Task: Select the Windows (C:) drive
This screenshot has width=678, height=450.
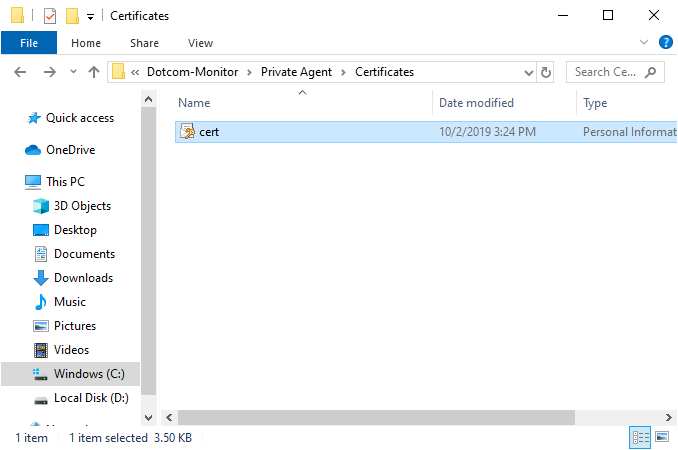Action: [x=70, y=373]
